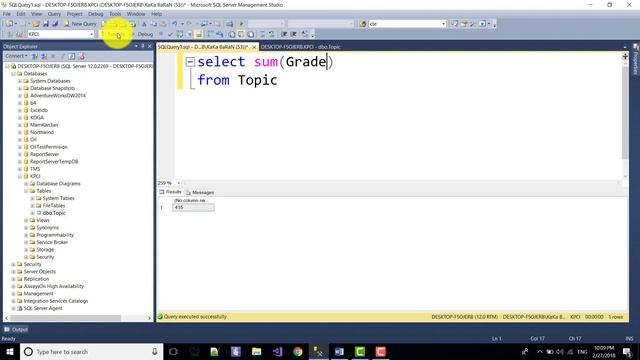The width and height of the screenshot is (640, 360).
Task: Click the taskbar search box
Action: [x=91, y=351]
